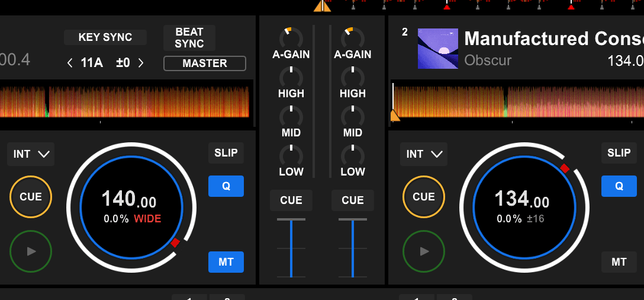Click left channel HIGH EQ knob
Viewport: 644px width, 300px height.
(x=291, y=77)
